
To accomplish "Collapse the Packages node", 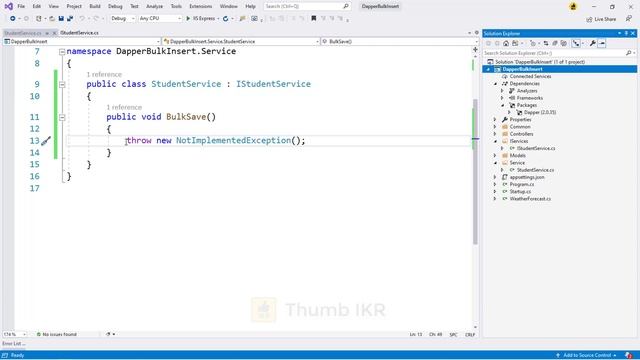I will click(x=502, y=105).
